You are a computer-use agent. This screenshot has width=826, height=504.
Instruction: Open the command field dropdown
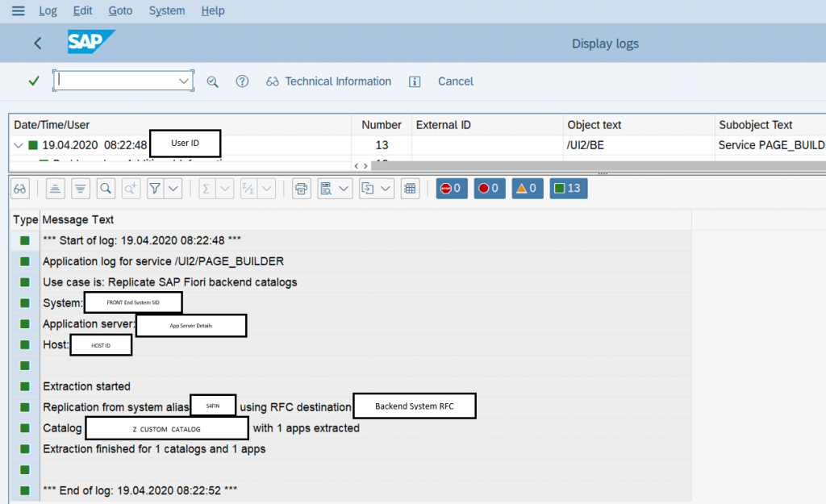coord(183,81)
